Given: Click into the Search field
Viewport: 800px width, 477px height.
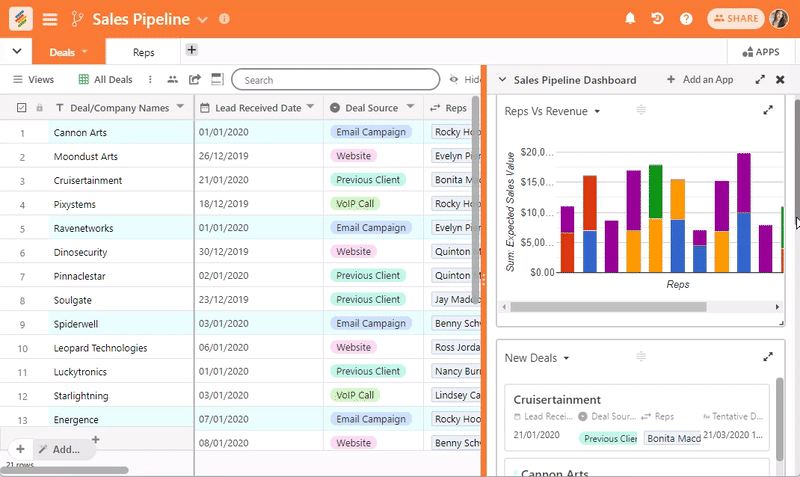Looking at the screenshot, I should [x=336, y=80].
